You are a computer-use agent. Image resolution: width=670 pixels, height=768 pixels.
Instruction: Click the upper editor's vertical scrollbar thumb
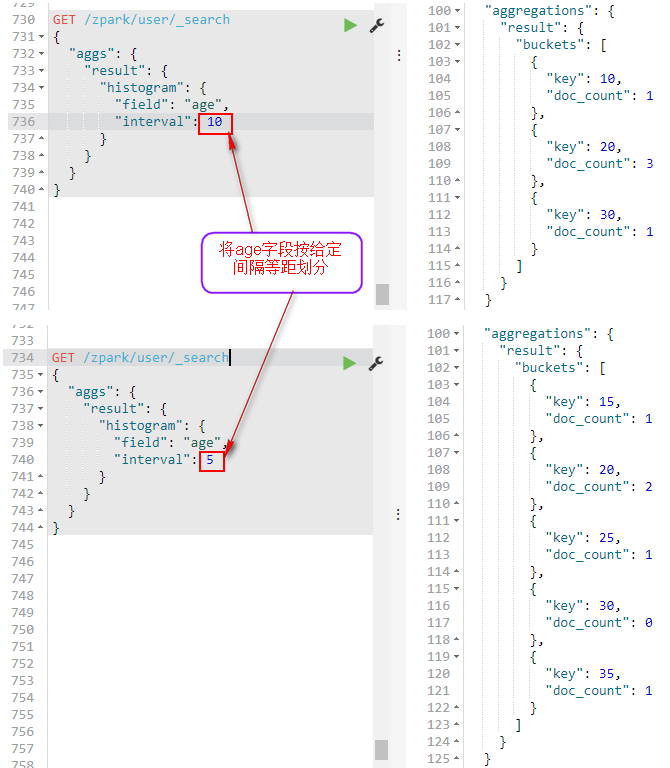click(383, 294)
